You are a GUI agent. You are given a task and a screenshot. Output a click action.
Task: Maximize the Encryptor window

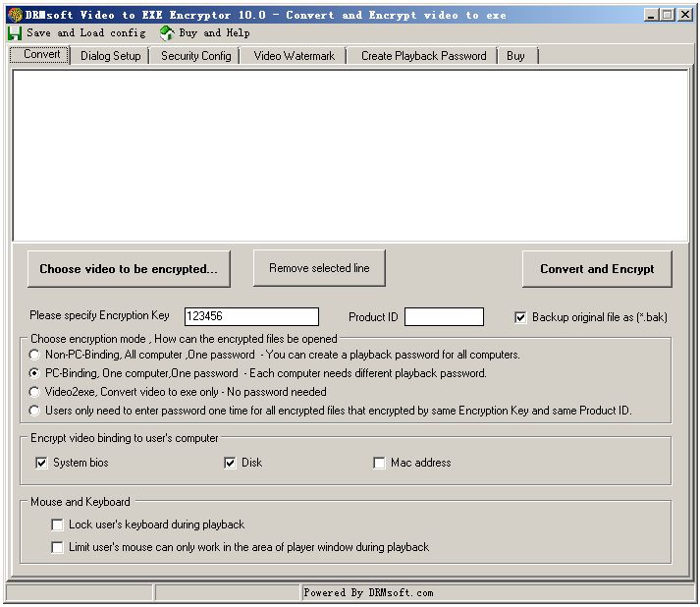tap(668, 15)
